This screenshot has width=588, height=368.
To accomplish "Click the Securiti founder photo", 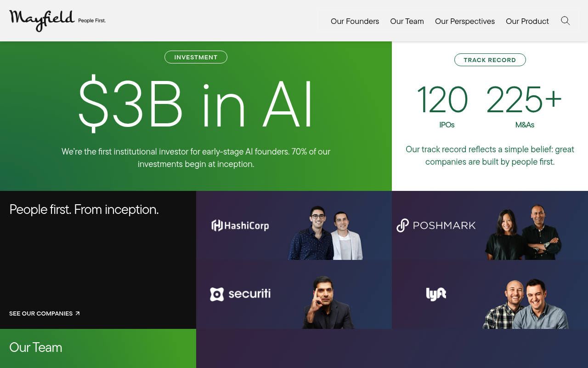I will click(x=328, y=302).
